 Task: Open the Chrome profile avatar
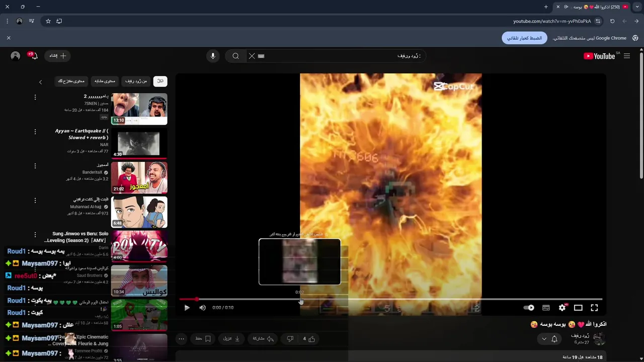pyautogui.click(x=19, y=21)
